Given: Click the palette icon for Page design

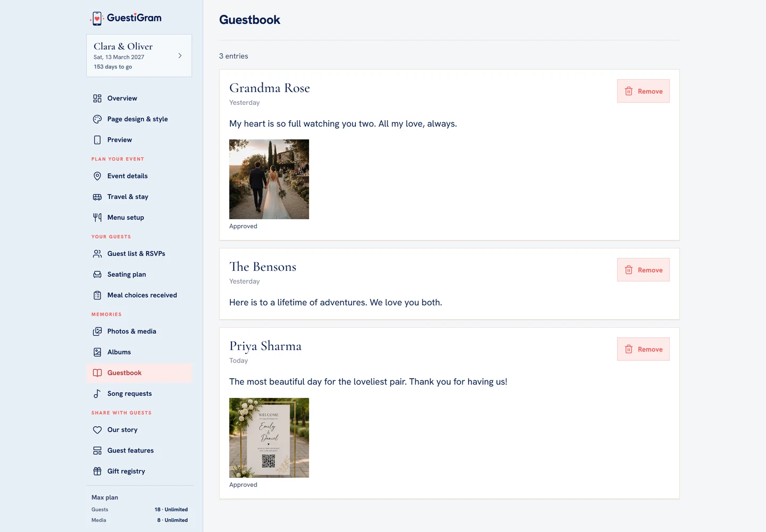Looking at the screenshot, I should (97, 119).
